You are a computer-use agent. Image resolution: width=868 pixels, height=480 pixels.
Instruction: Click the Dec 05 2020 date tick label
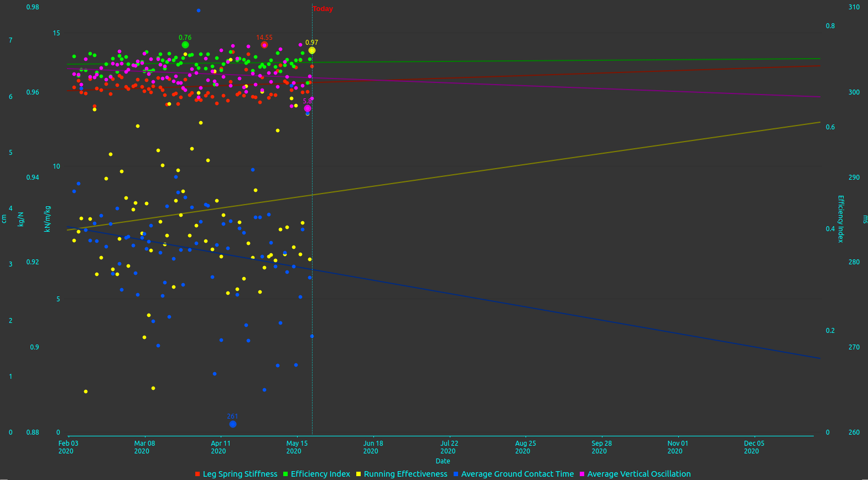tap(753, 447)
